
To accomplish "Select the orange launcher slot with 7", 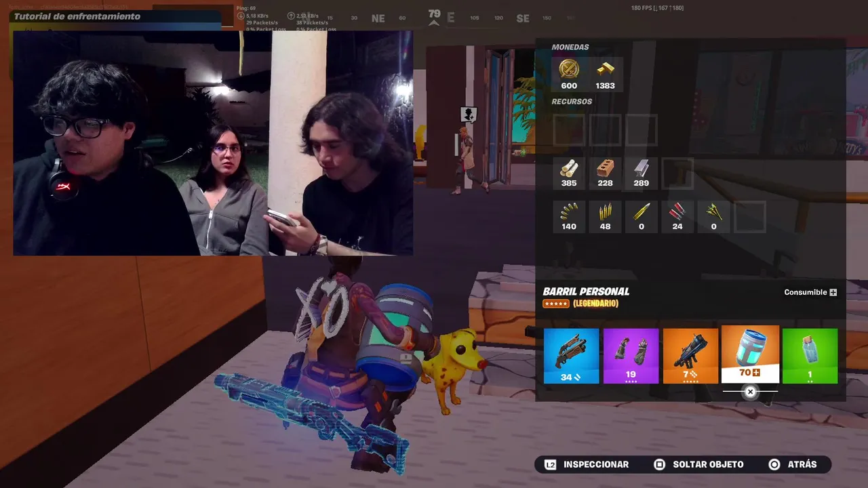I will point(690,356).
